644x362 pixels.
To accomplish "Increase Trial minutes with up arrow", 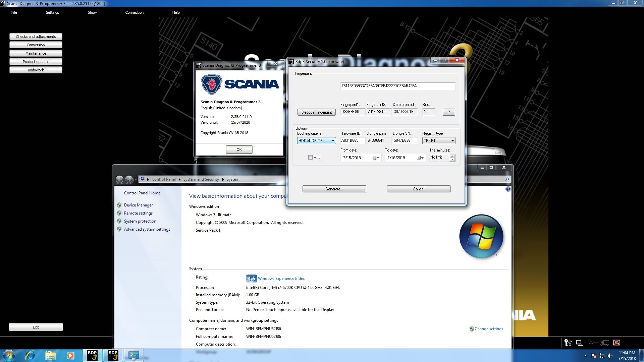I will pyautogui.click(x=452, y=156).
